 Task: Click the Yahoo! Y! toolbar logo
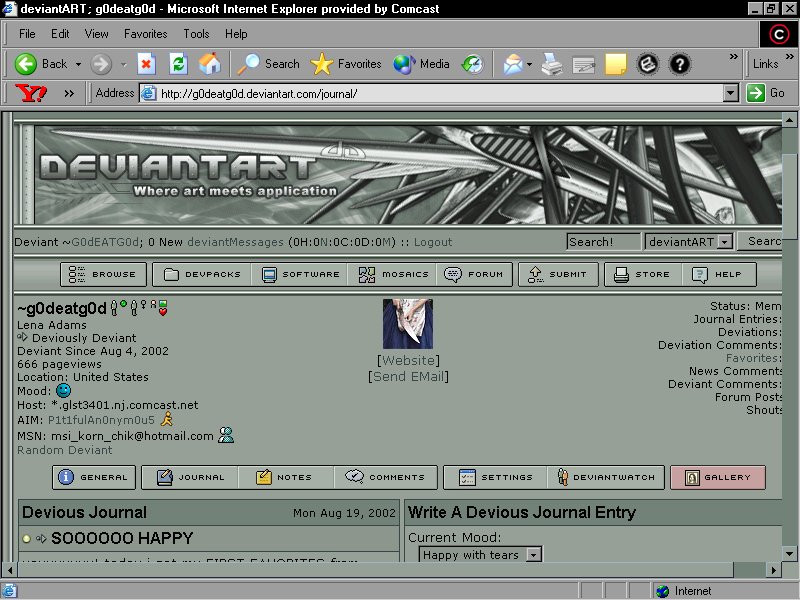coord(31,93)
